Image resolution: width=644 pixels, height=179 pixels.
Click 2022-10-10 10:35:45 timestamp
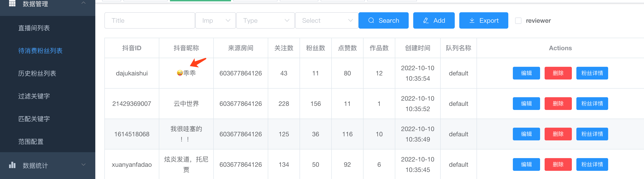point(418,164)
